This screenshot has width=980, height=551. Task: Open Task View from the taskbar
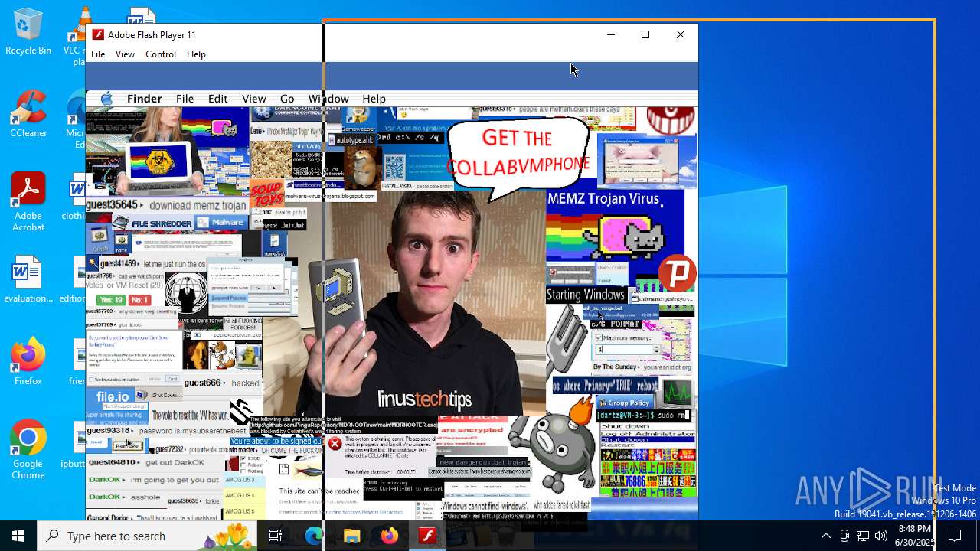(276, 536)
